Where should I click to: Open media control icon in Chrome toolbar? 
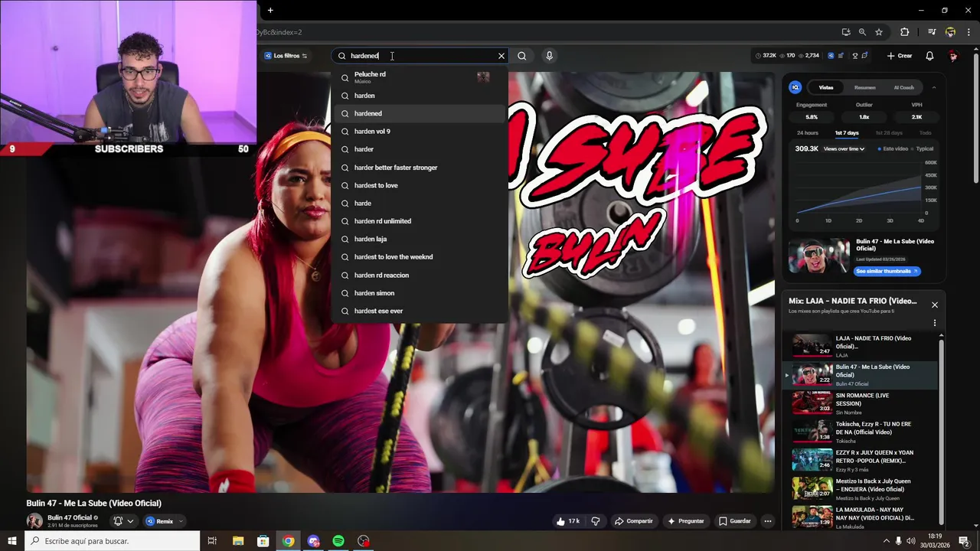(932, 32)
